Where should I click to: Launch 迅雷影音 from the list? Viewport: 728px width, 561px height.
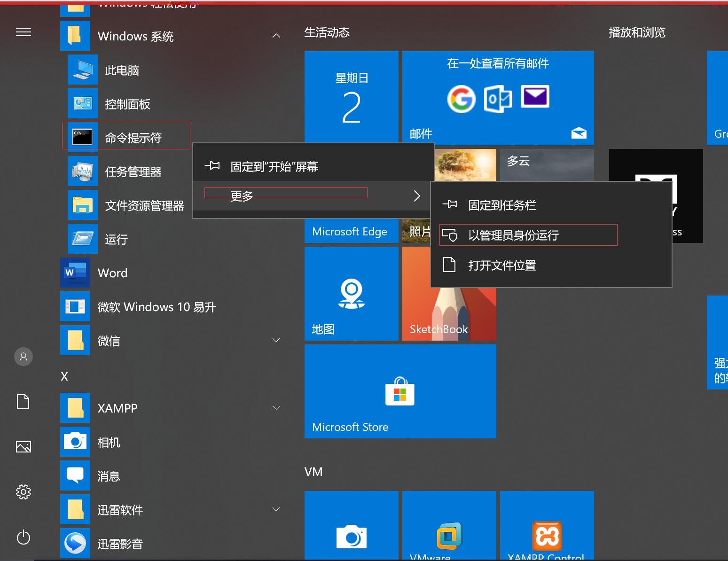(x=174, y=544)
